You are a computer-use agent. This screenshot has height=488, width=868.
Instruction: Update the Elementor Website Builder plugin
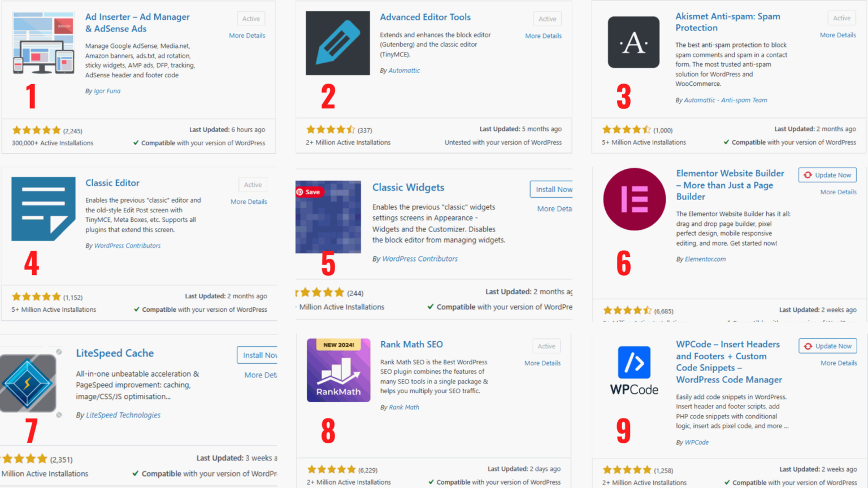(827, 175)
